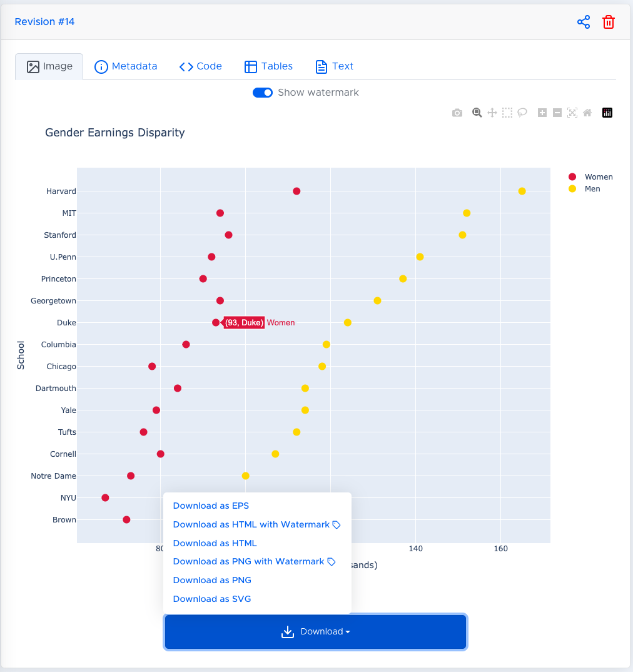The image size is (633, 672).
Task: Click the '160' x-axis tick label
Action: coord(500,549)
